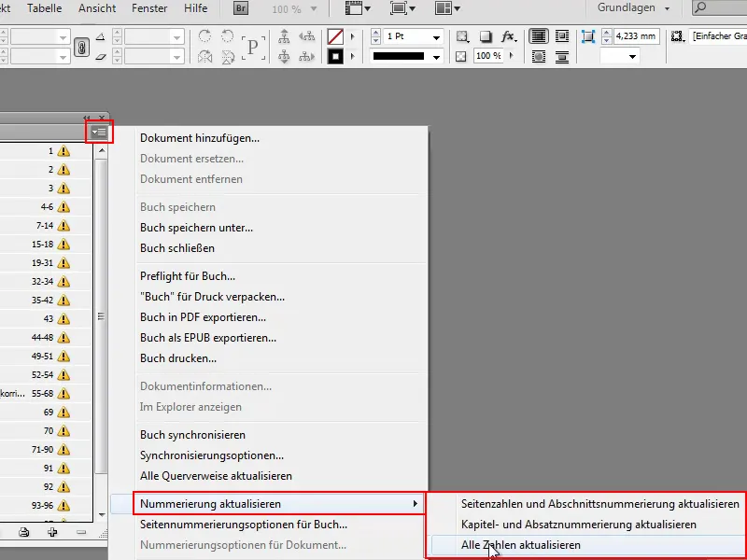
Task: Click the rotate 90° clockwise icon
Action: coord(204,36)
